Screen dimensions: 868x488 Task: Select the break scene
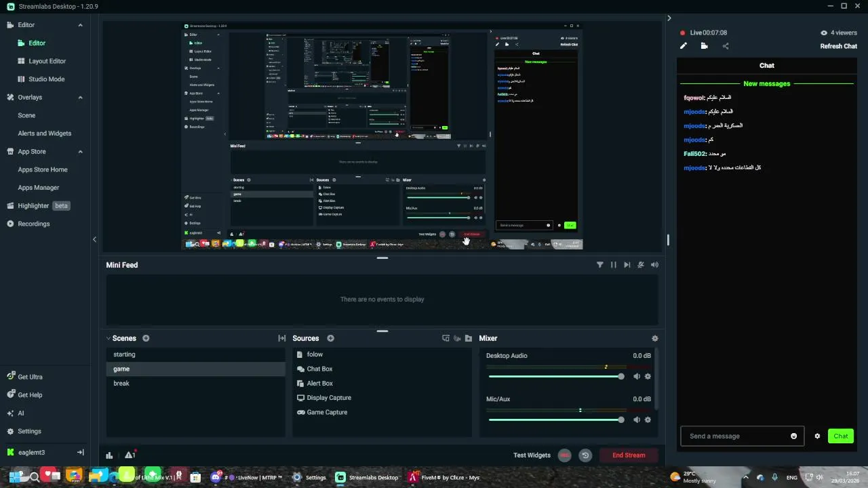(196, 383)
